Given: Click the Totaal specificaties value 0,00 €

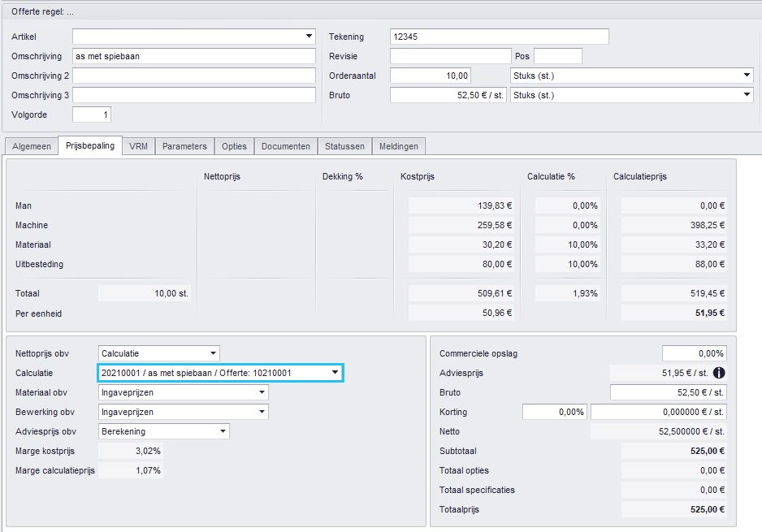Looking at the screenshot, I should pyautogui.click(x=674, y=490).
